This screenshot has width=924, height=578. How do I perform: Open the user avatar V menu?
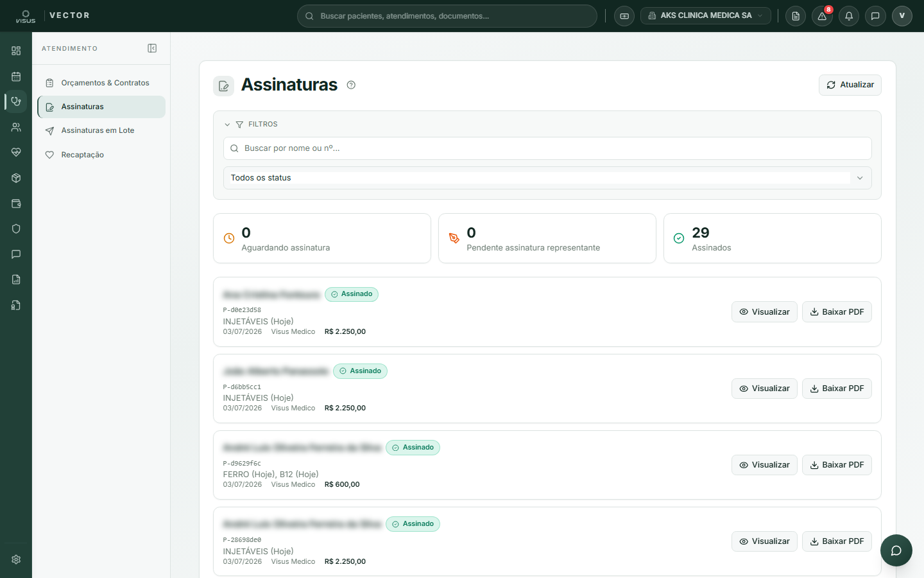pyautogui.click(x=902, y=16)
